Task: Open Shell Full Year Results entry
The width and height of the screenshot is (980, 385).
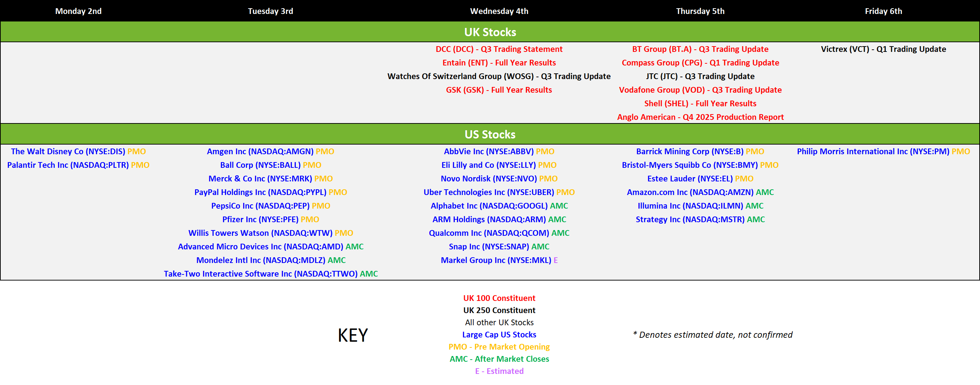Action: pos(700,103)
